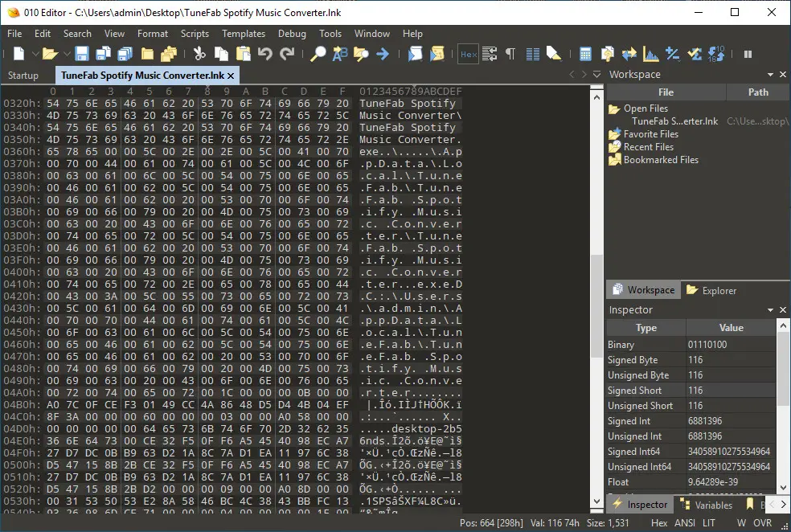Expand the New file dropdown arrow

tap(35, 54)
